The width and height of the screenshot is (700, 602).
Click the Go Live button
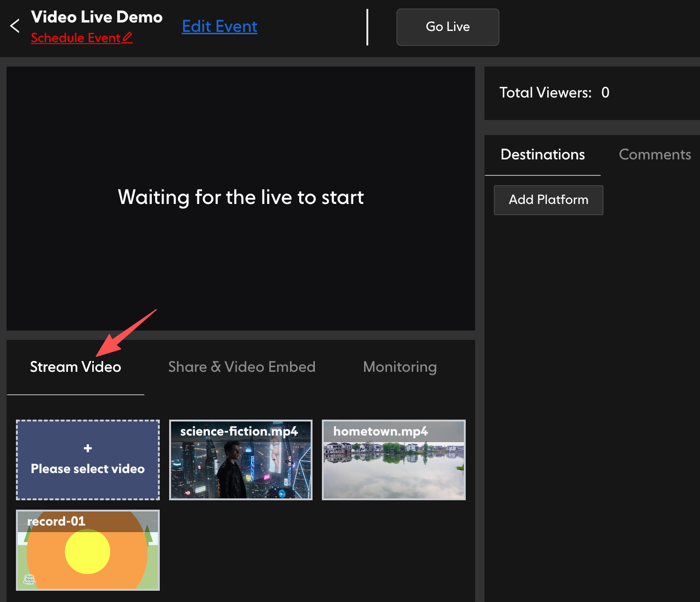(447, 27)
